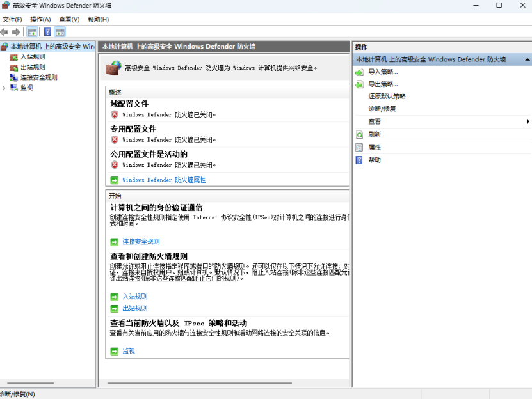The width and height of the screenshot is (532, 399).
Task: Click green arrow icon beside 防火墙属性 link
Action: coord(115,180)
